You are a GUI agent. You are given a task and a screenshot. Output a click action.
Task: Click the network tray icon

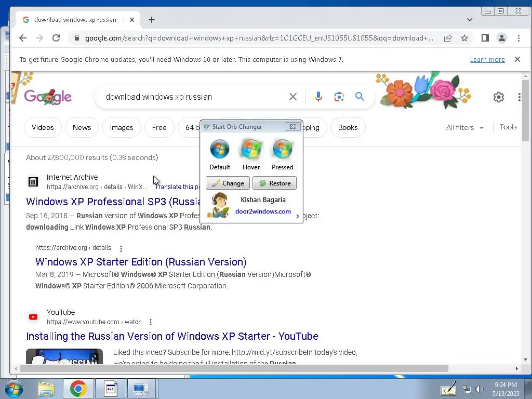(467, 389)
